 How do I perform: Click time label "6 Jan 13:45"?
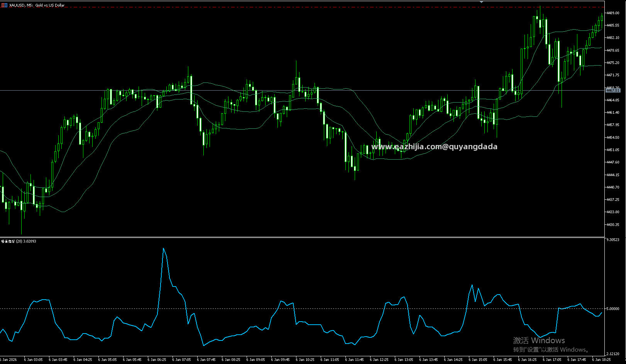(x=428, y=360)
